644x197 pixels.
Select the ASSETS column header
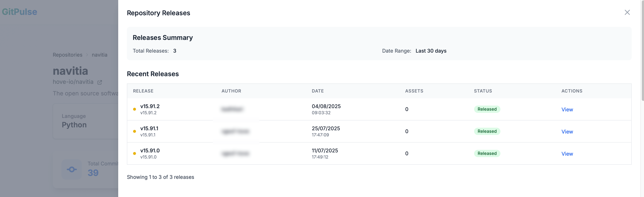tap(414, 91)
